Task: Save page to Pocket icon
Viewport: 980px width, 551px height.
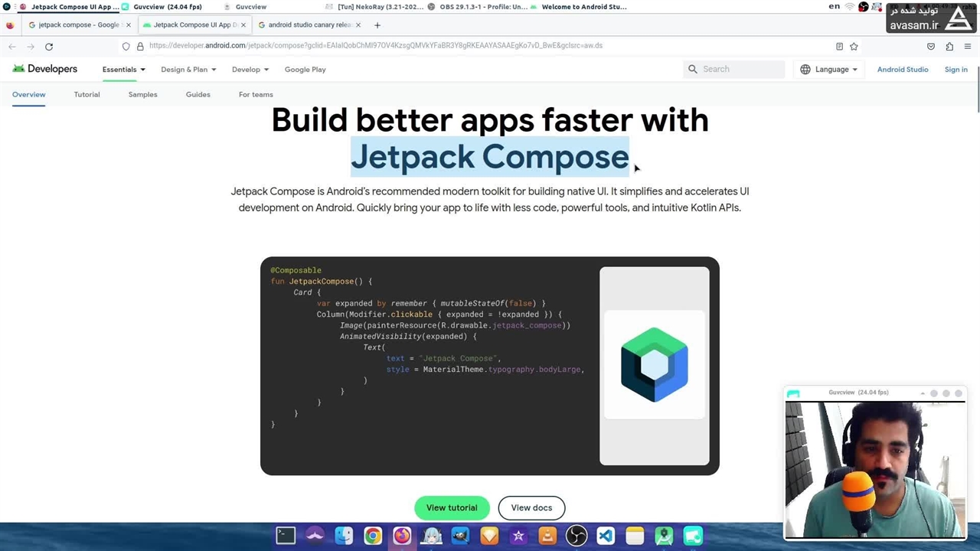Action: pos(931,47)
